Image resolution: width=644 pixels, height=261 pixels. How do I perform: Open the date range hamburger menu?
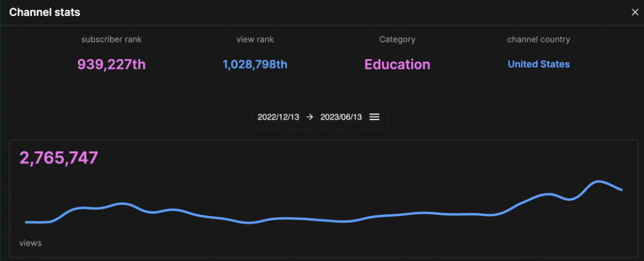tap(374, 117)
